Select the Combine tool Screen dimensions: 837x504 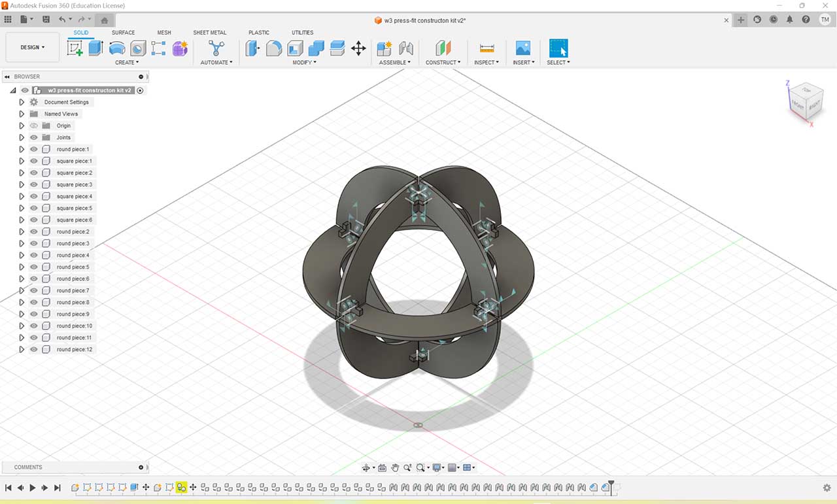[316, 48]
